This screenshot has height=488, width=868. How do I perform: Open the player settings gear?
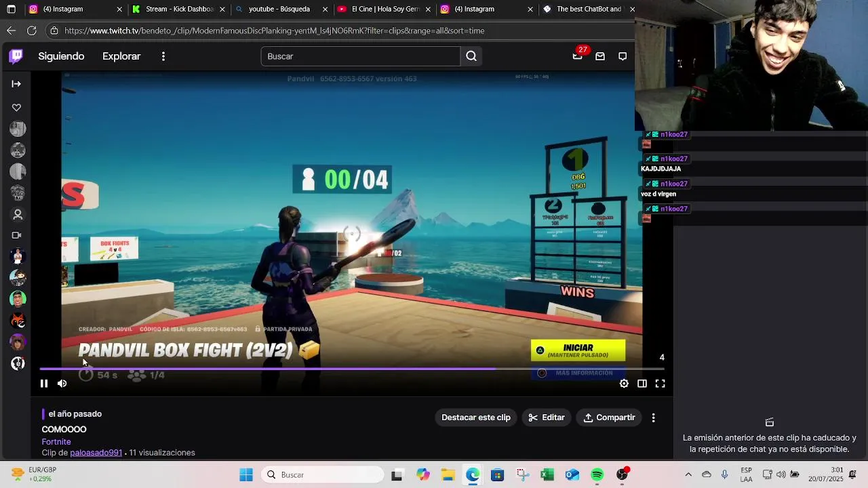(x=624, y=384)
